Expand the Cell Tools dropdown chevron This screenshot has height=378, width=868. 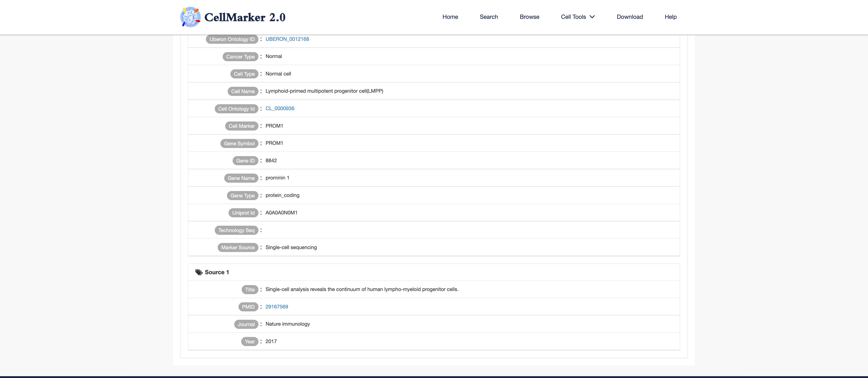[x=592, y=17]
